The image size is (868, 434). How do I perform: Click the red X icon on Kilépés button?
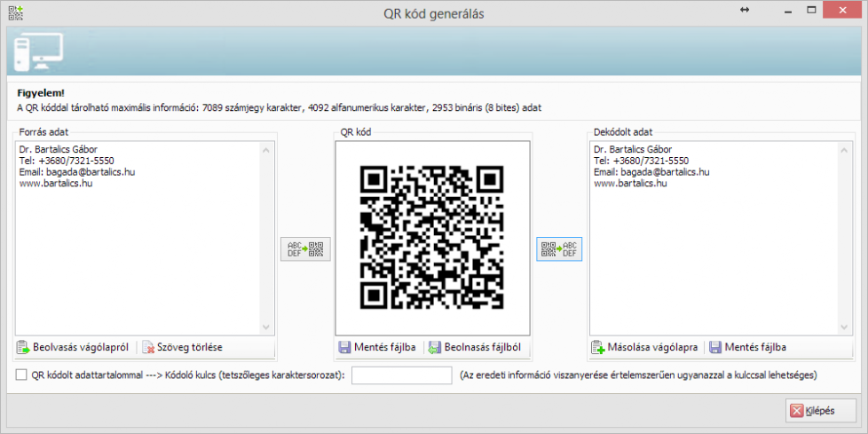point(796,411)
